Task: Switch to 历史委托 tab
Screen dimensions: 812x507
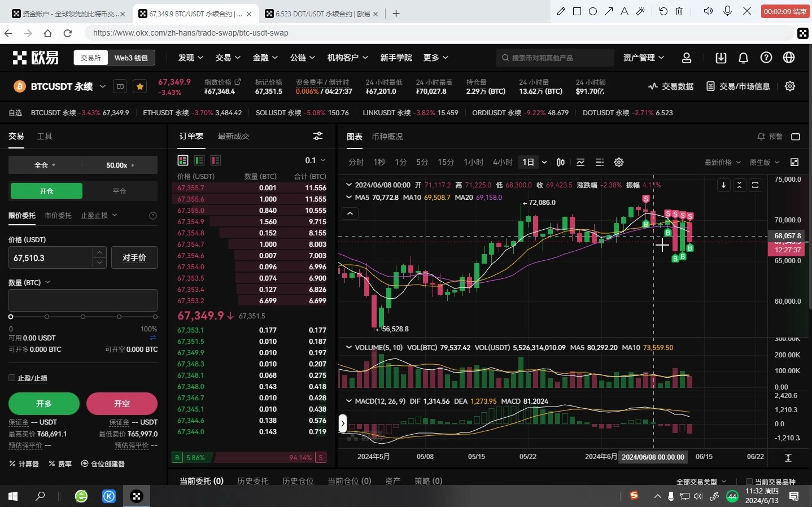Action: (x=252, y=480)
